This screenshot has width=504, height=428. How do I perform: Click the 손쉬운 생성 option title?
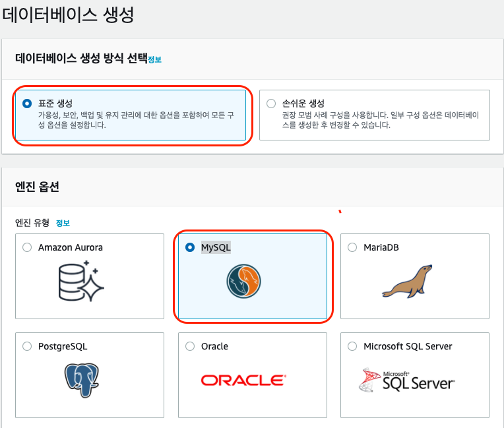[303, 103]
